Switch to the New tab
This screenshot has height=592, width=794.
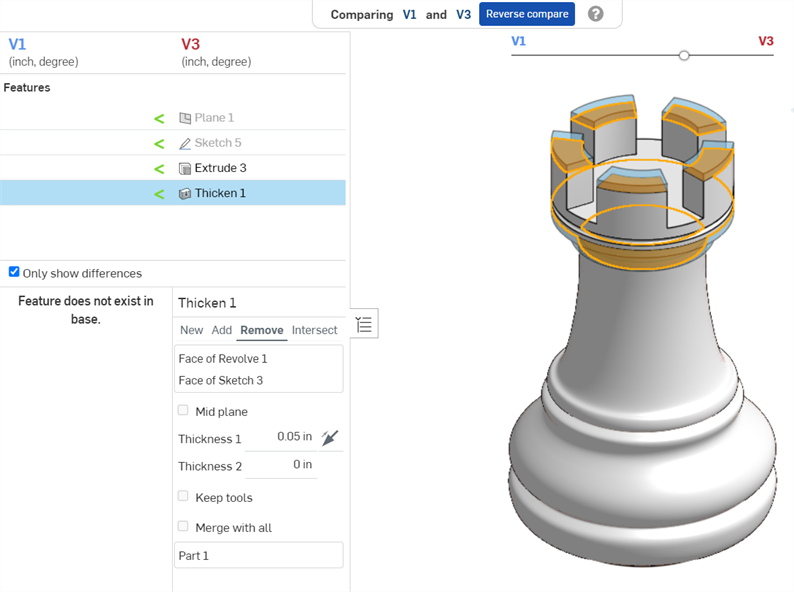(191, 330)
